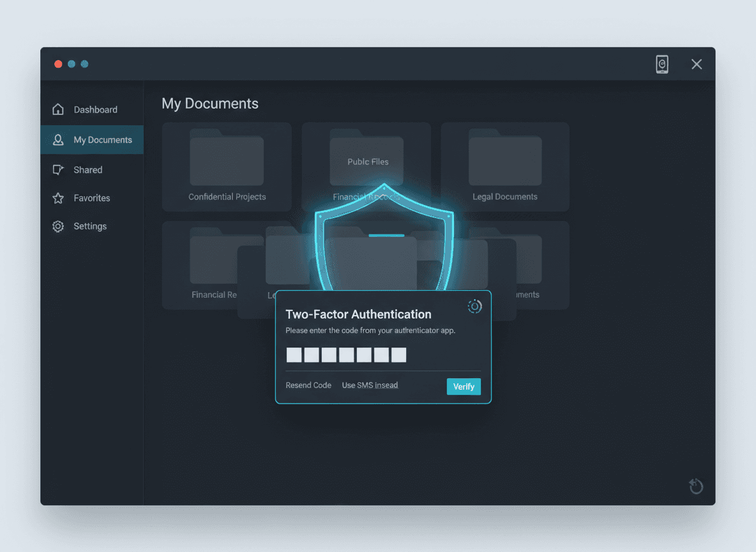Click the Resend Code link

coord(308,385)
